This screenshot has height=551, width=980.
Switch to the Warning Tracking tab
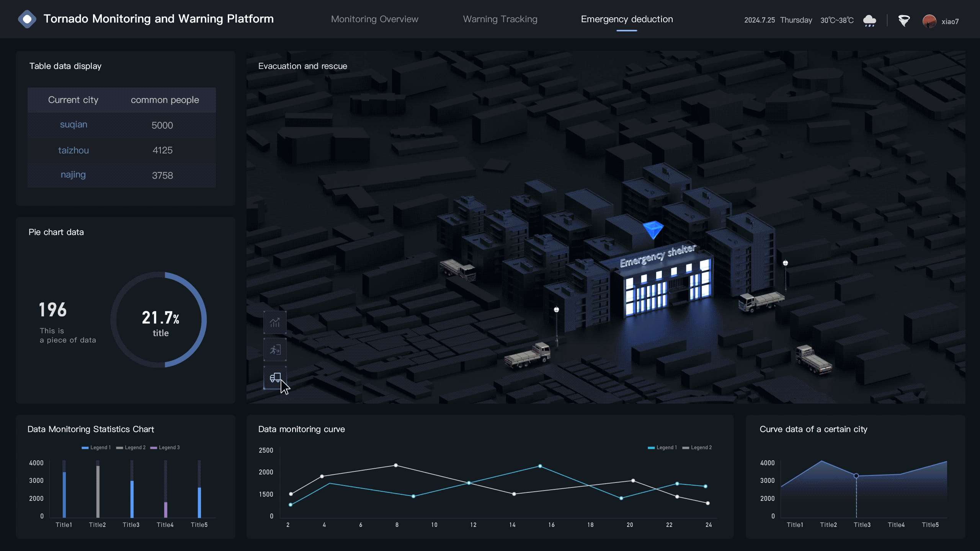click(500, 19)
